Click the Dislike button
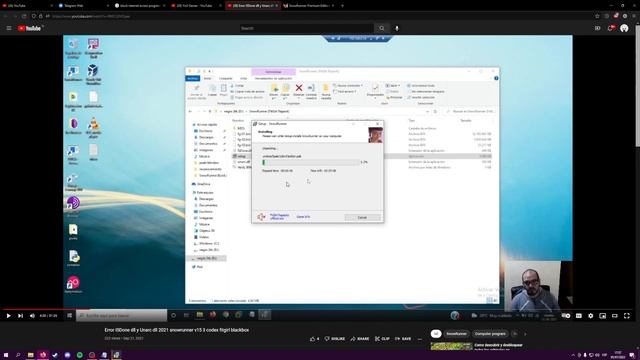 335,339
